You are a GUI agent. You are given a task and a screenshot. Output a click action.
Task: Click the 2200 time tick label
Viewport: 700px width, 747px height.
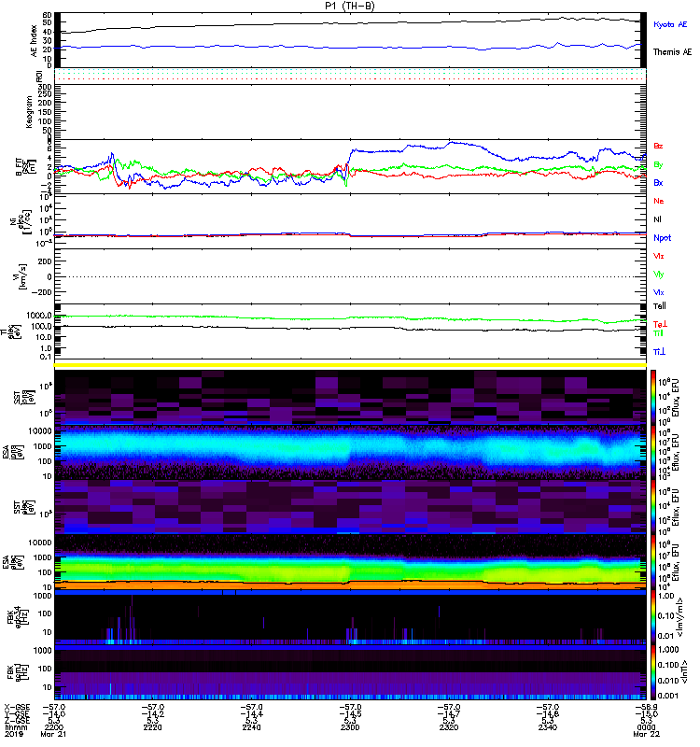click(53, 727)
